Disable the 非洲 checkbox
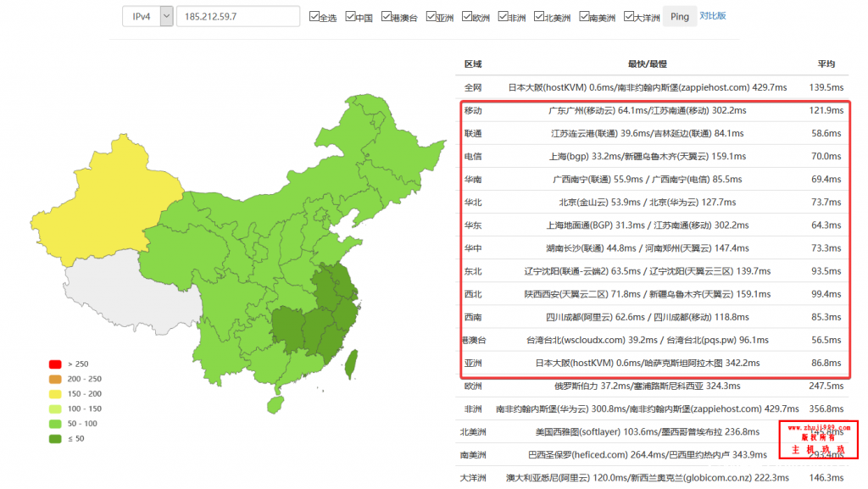This screenshot has width=868, height=489. [x=503, y=16]
